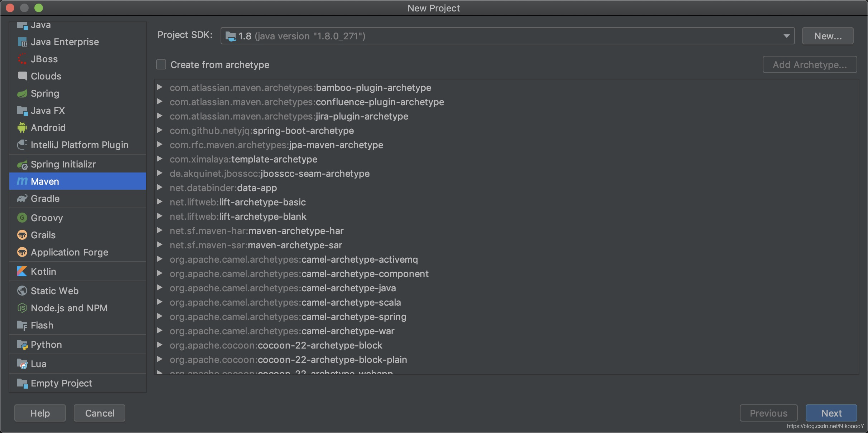Click the Clouds speech-bubble icon
The height and width of the screenshot is (433, 868).
point(22,76)
